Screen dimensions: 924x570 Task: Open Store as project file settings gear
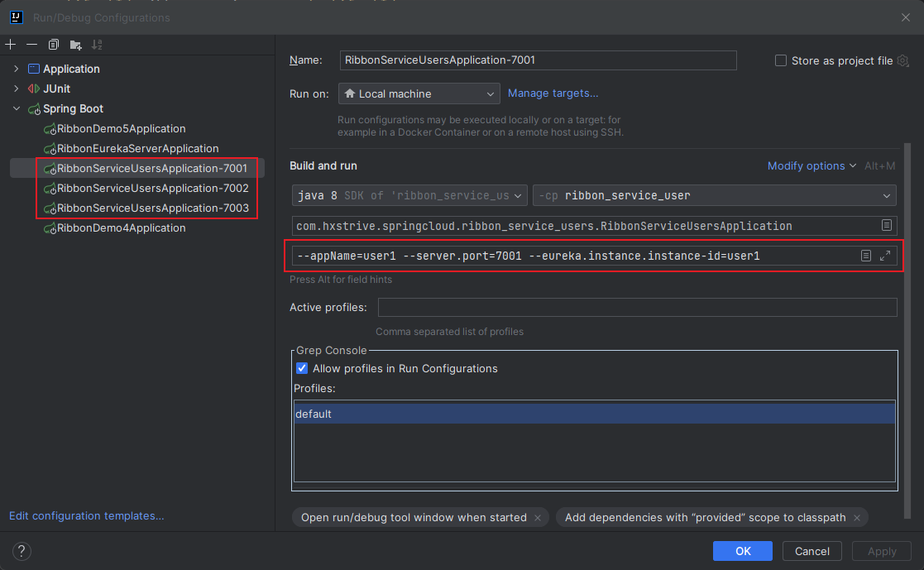click(902, 60)
